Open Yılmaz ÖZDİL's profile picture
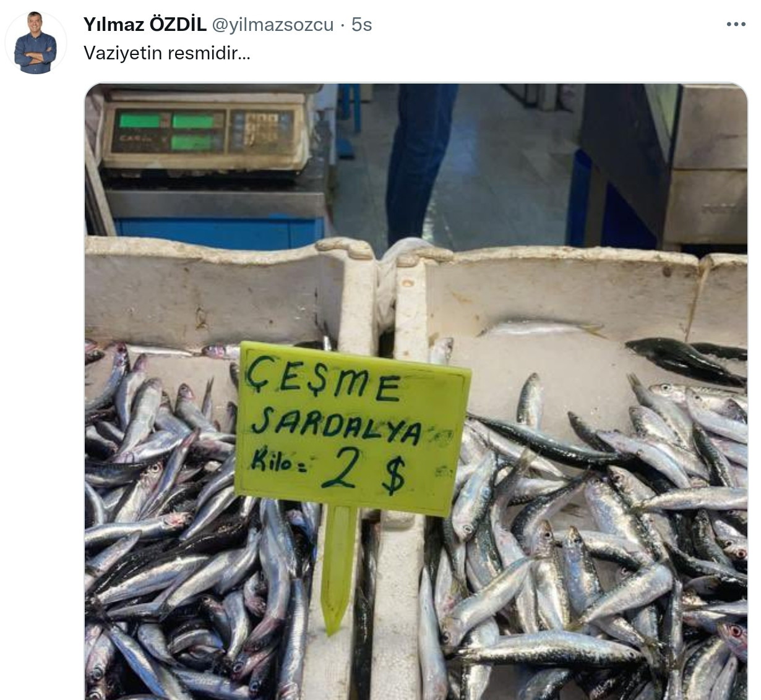Viewport: 761px width, 700px height. pos(35,43)
